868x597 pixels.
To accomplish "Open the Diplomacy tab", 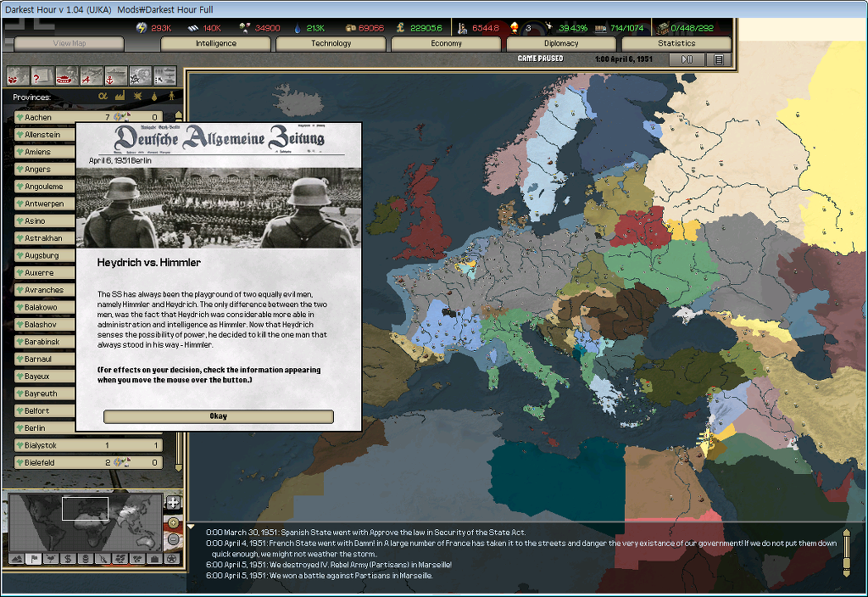I will (x=561, y=43).
